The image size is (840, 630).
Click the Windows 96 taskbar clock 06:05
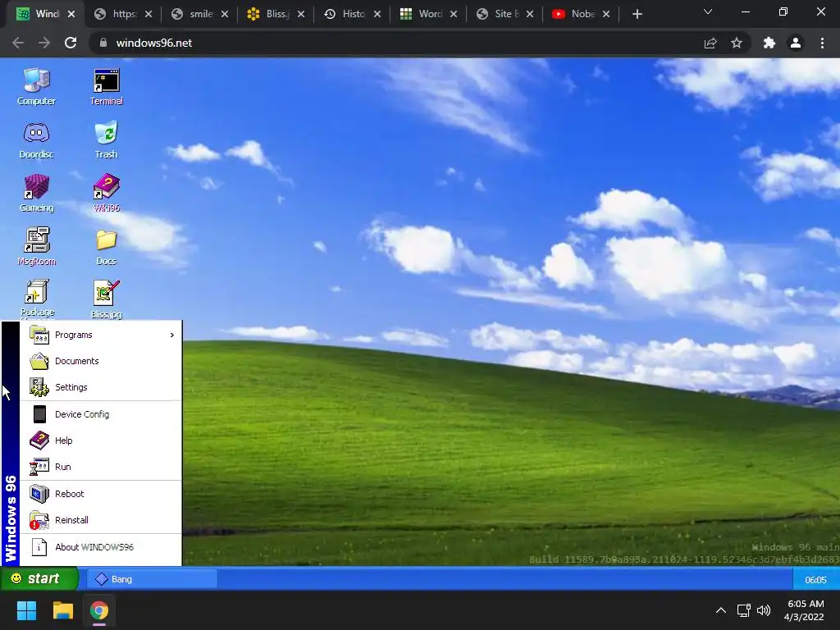815,580
